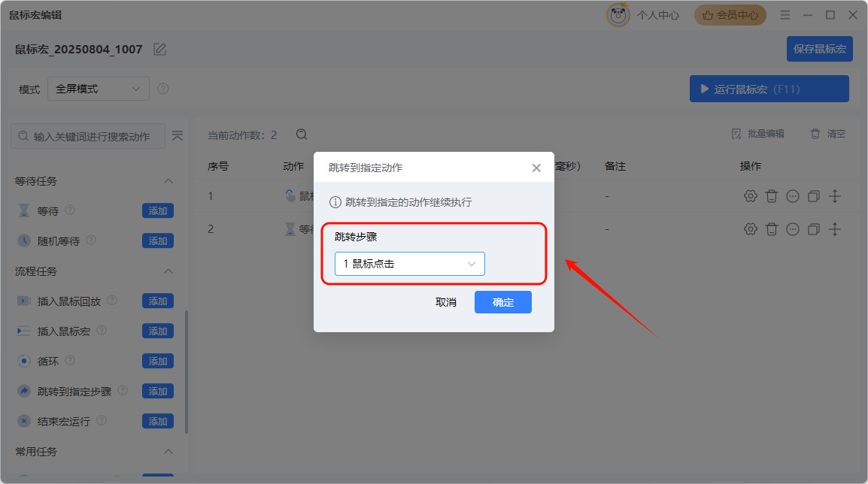
Task: Click the 插入鼠标宏 icon
Action: 24,331
